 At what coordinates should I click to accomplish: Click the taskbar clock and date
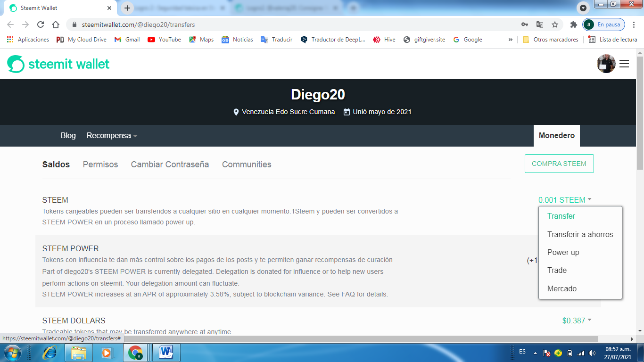click(618, 353)
